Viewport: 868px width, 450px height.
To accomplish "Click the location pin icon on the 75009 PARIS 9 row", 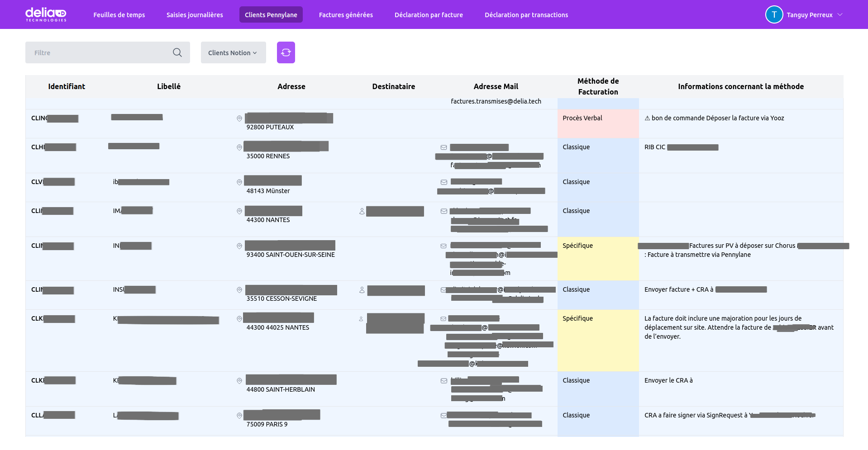I will click(239, 415).
